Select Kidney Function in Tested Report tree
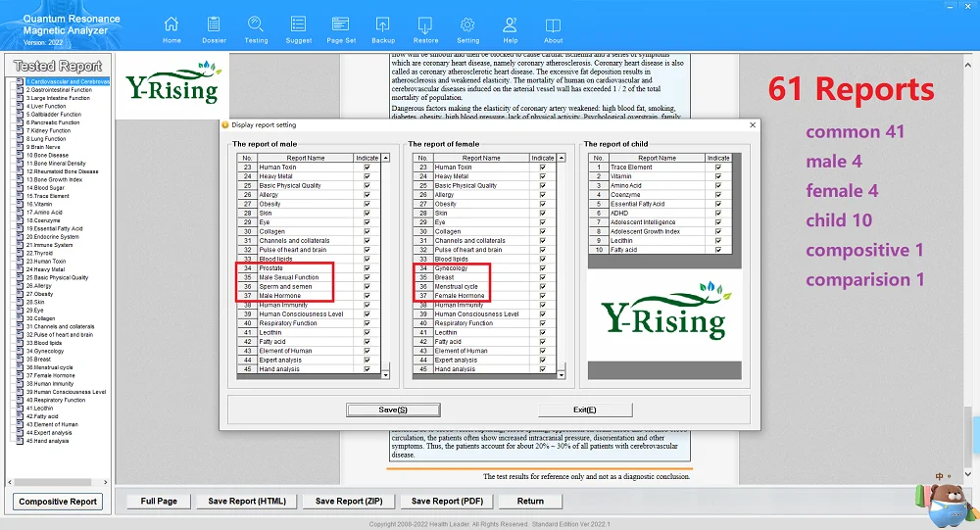 (x=48, y=130)
